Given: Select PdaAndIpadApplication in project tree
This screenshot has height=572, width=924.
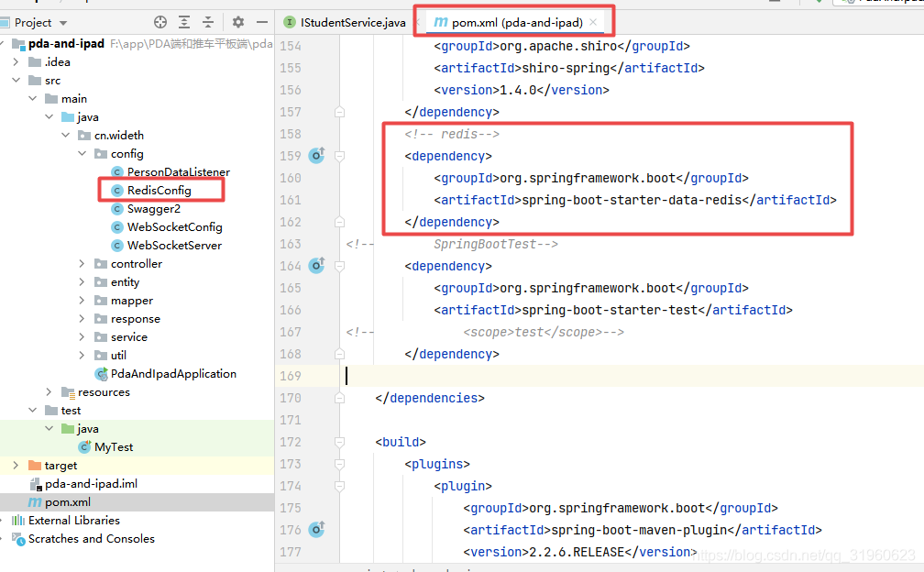Looking at the screenshot, I should coord(173,374).
